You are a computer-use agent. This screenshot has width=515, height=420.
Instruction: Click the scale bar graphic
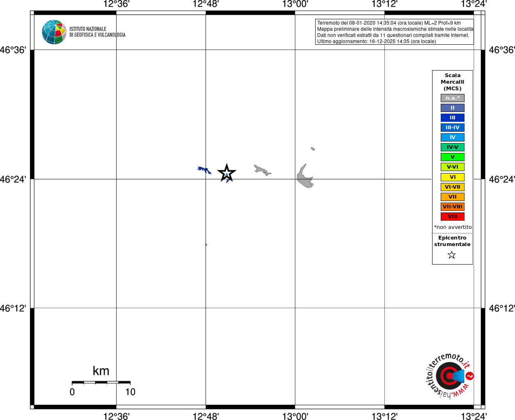click(x=101, y=382)
